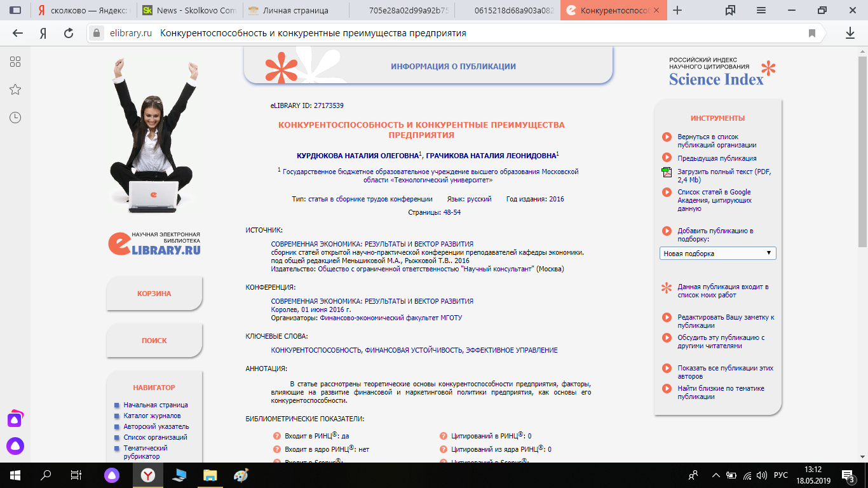The image size is (868, 488).
Task: Open the conference title link under КОНФЕРЕНЦИЯ
Action: (x=372, y=301)
